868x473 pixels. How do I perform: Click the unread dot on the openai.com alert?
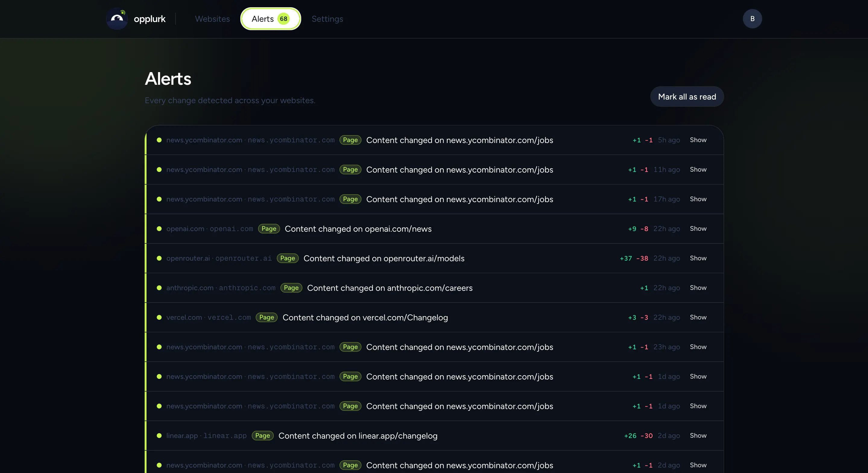[159, 229]
